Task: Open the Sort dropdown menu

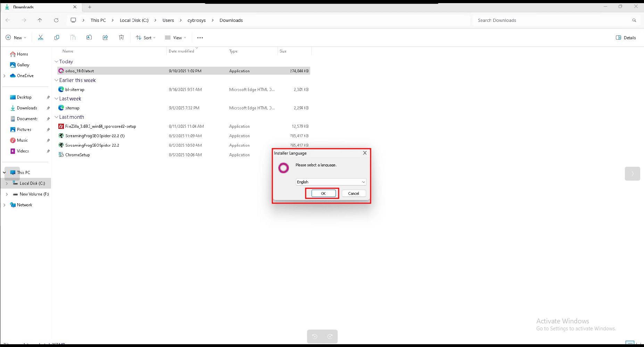Action: (x=146, y=38)
